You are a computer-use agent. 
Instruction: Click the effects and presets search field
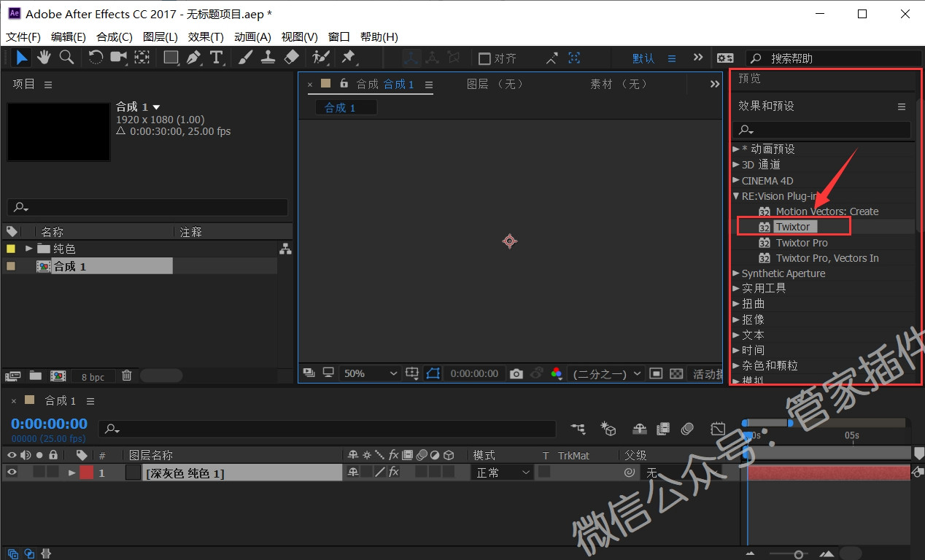pyautogui.click(x=823, y=129)
